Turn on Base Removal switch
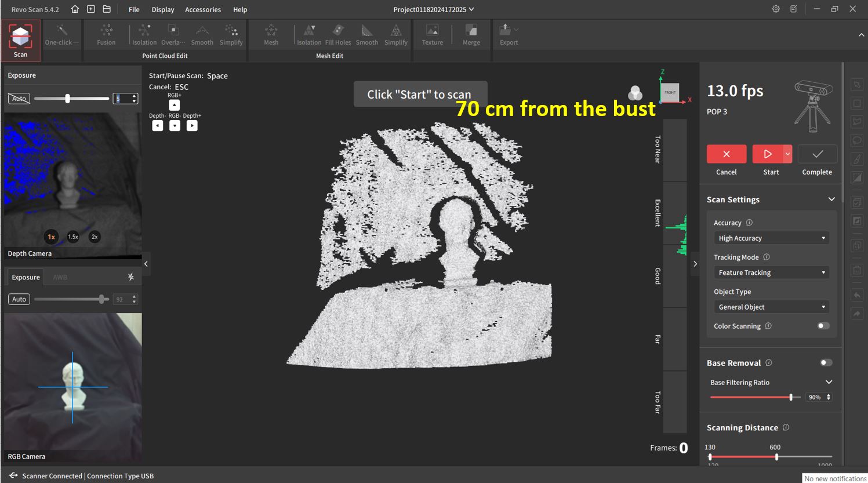The image size is (868, 483). (826, 363)
